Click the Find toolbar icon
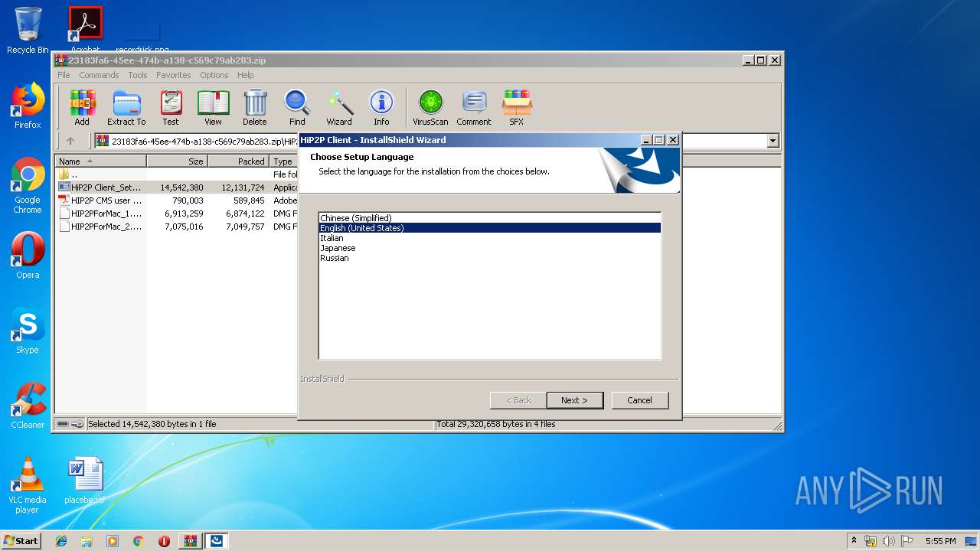This screenshot has height=551, width=980. click(297, 107)
